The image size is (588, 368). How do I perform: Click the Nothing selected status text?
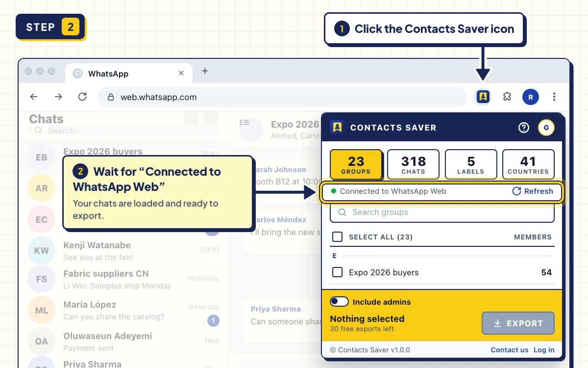tap(367, 318)
